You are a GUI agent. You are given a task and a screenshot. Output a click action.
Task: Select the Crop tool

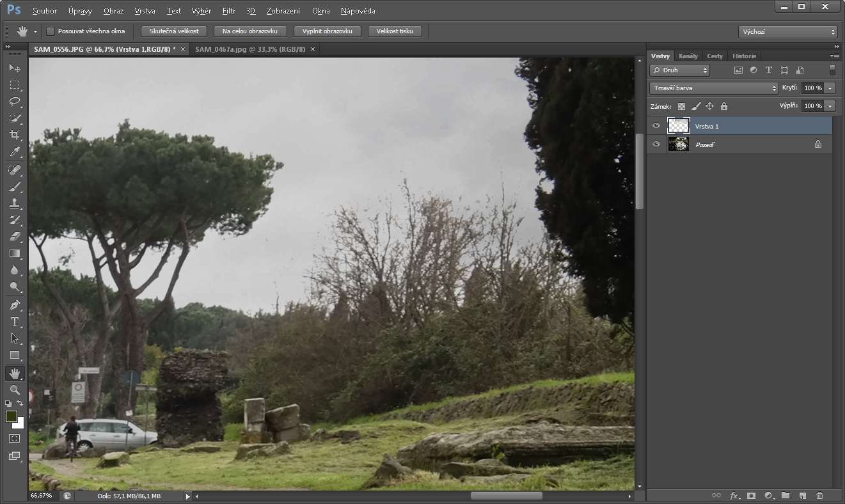(15, 135)
